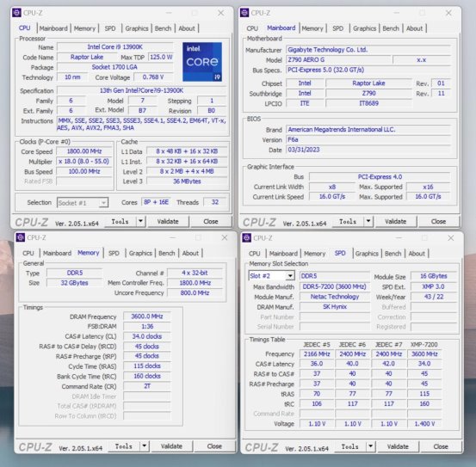Click the JEDEC #5 frequency cell 2166 MHz
This screenshot has height=467, width=476.
(317, 353)
